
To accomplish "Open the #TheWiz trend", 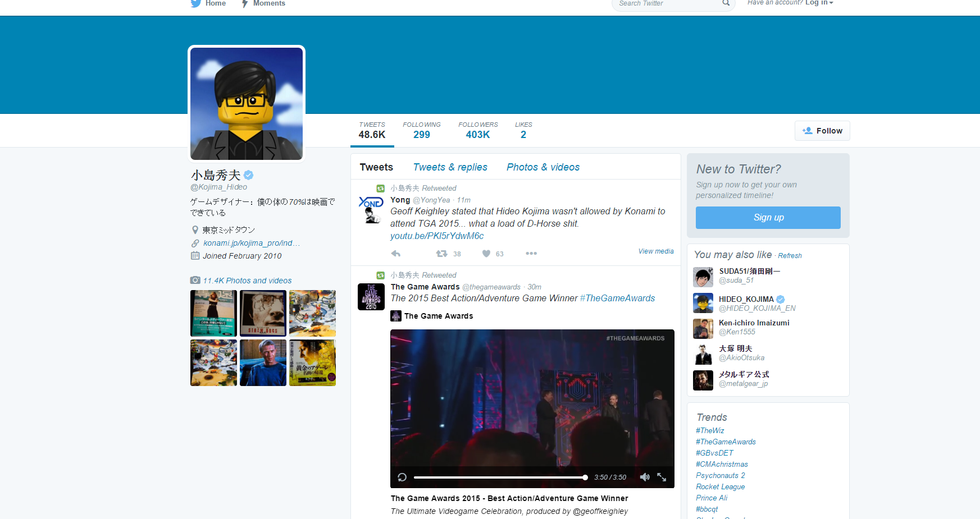I will click(710, 431).
